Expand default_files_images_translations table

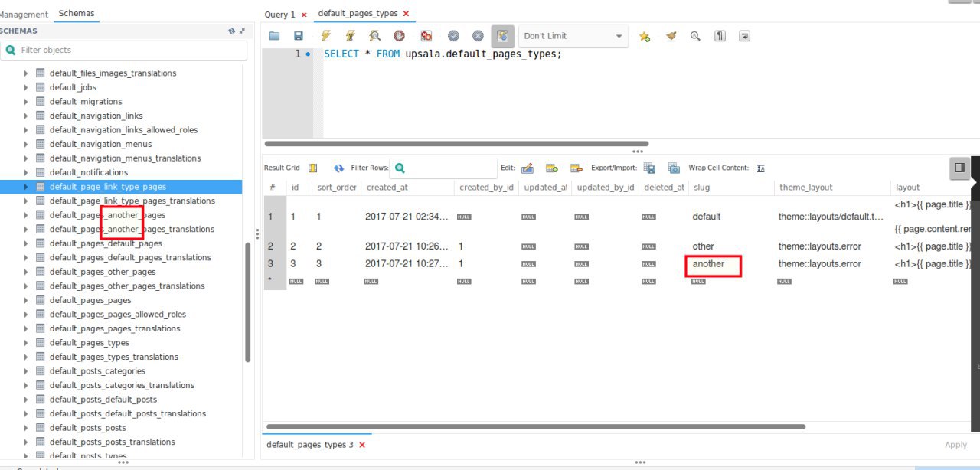tap(25, 73)
